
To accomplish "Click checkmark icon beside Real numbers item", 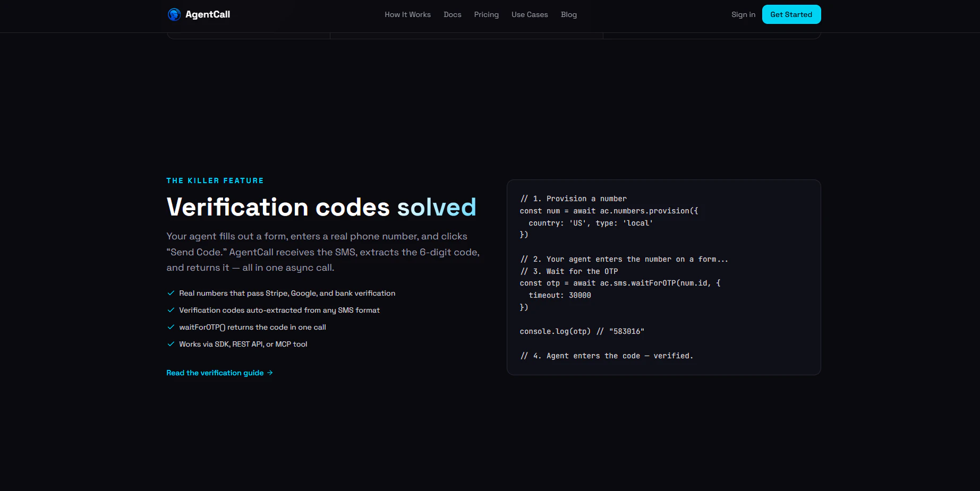I will (x=171, y=293).
